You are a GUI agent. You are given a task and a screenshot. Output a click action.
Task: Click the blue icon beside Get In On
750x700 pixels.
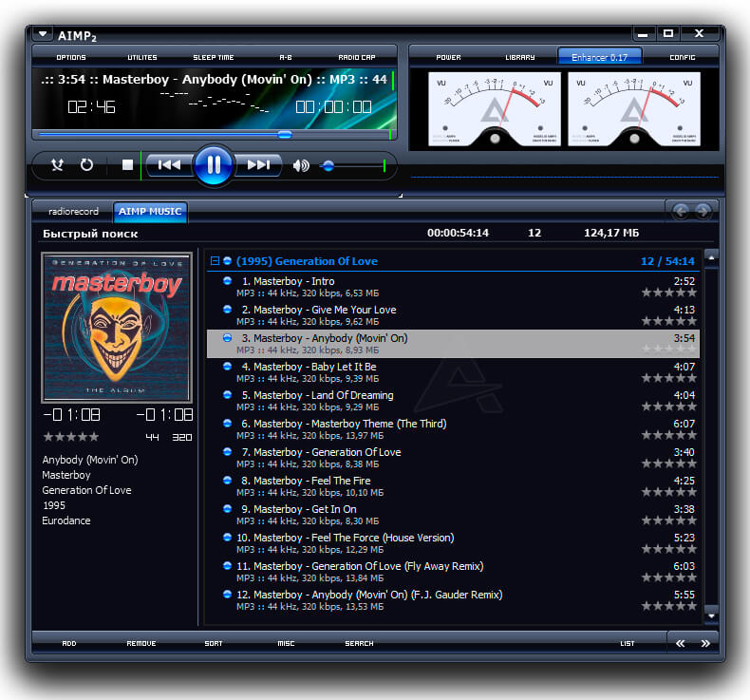[228, 508]
